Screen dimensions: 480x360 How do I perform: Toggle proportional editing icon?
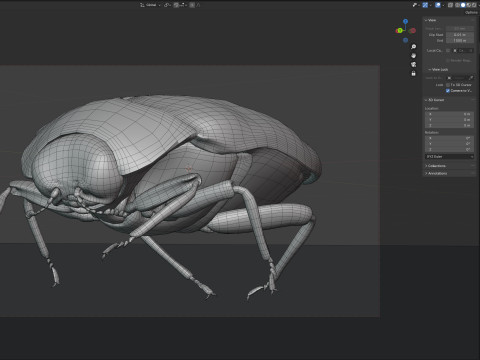192,5
